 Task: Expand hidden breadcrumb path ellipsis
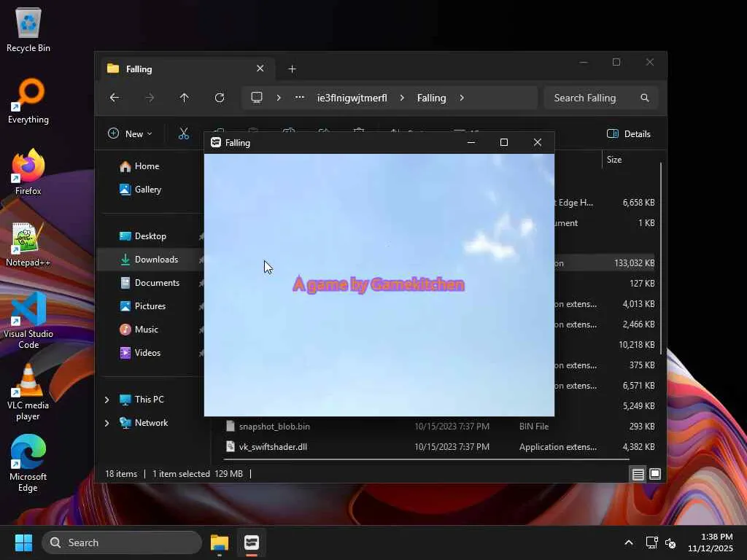(x=300, y=98)
